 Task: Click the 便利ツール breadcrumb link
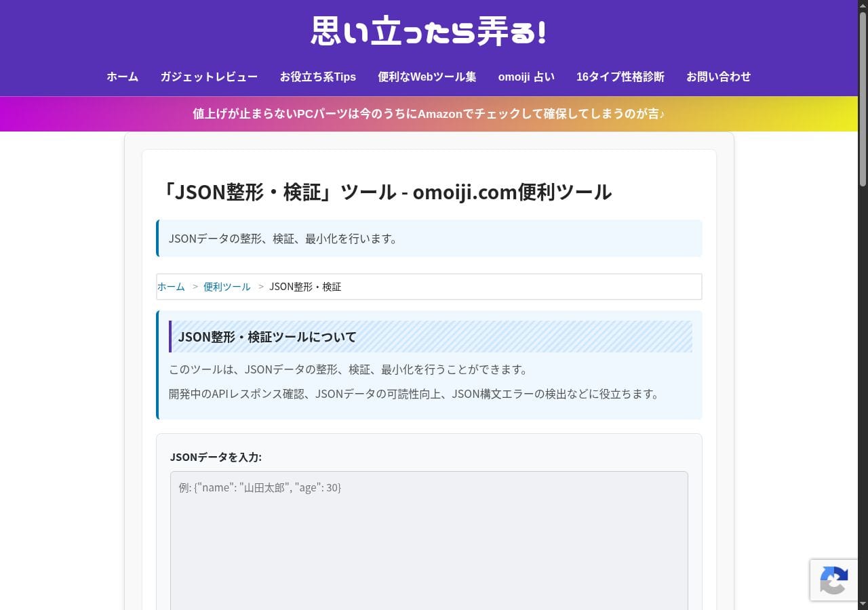(227, 287)
